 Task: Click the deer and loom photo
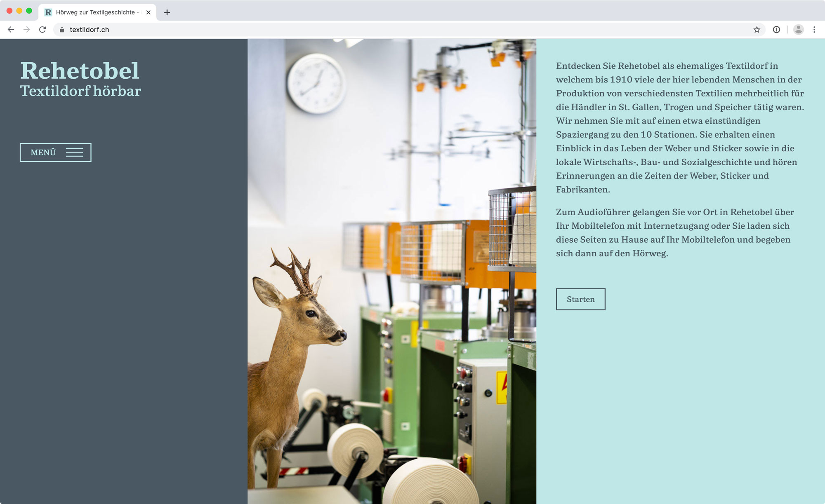(391, 271)
